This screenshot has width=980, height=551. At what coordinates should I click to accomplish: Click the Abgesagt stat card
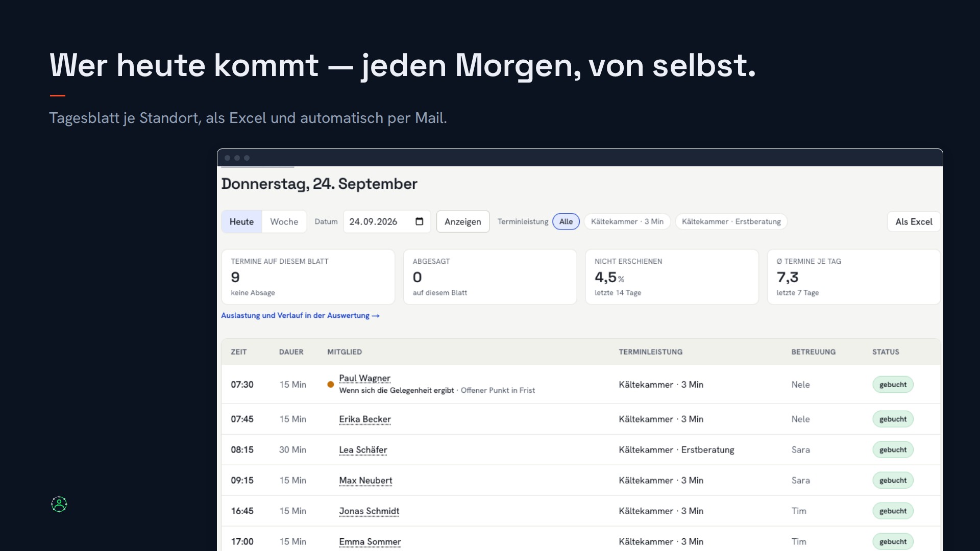[x=490, y=277]
